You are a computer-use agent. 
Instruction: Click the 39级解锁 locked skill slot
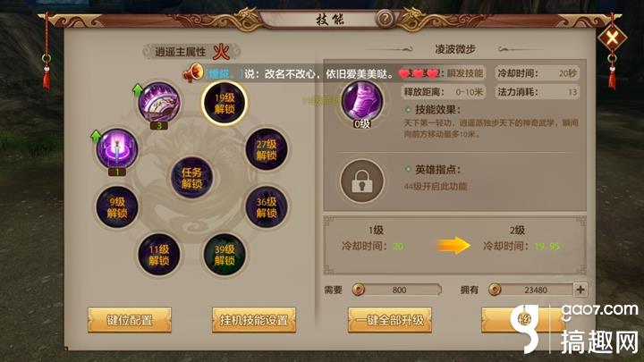coord(225,255)
